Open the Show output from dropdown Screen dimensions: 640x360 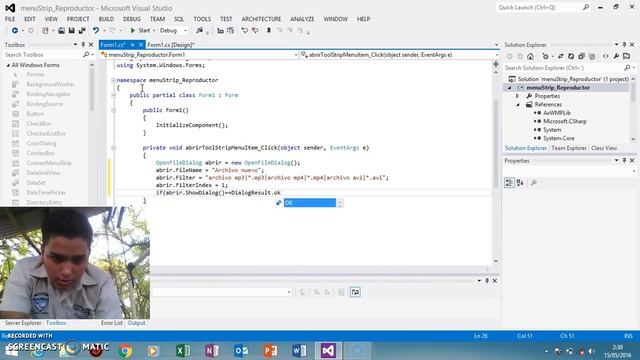(x=289, y=292)
